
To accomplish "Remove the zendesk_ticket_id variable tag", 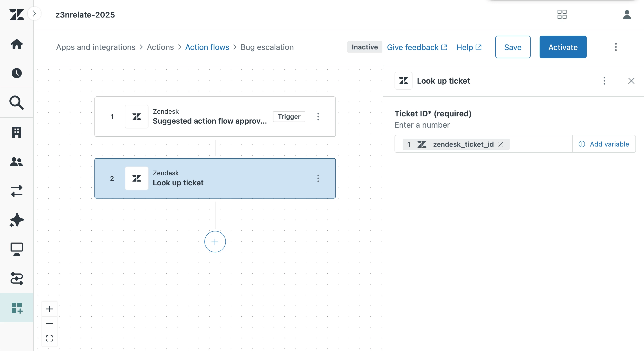I will pyautogui.click(x=501, y=144).
